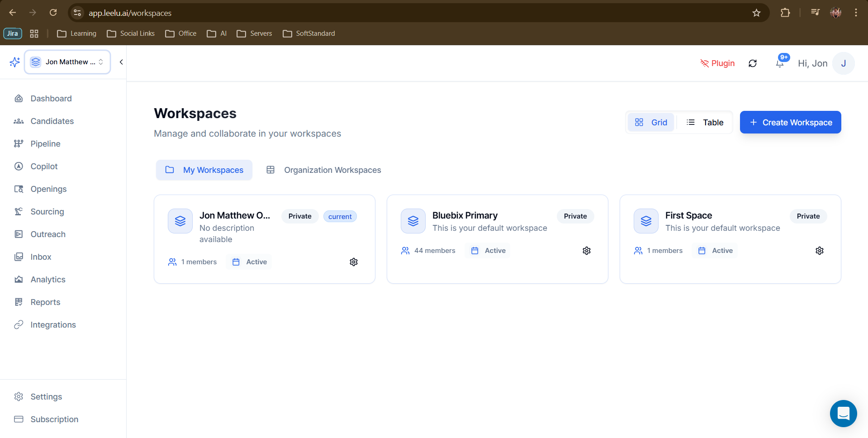Select the My Workspaces tab
This screenshot has width=868, height=438.
pyautogui.click(x=204, y=170)
